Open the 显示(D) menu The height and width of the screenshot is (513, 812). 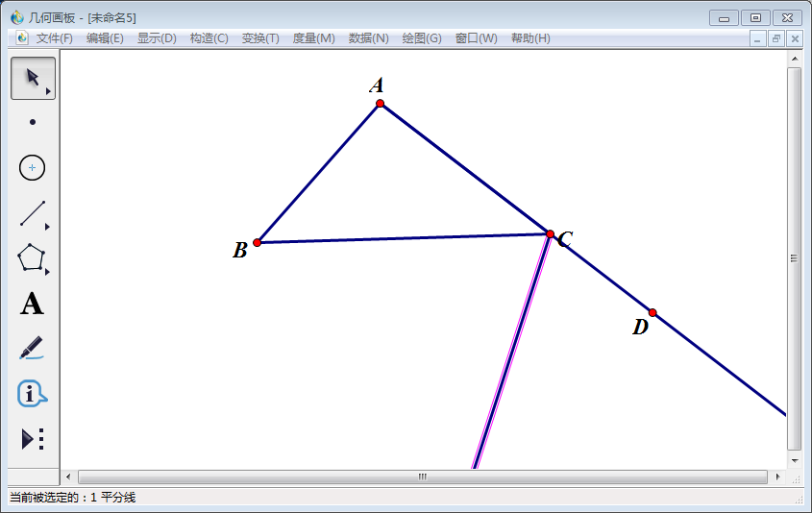coord(157,38)
